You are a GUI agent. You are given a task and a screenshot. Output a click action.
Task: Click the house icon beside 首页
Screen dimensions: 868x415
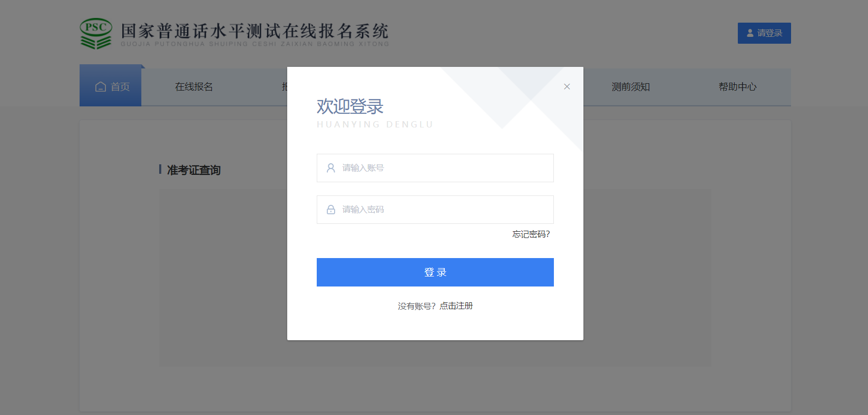(100, 87)
